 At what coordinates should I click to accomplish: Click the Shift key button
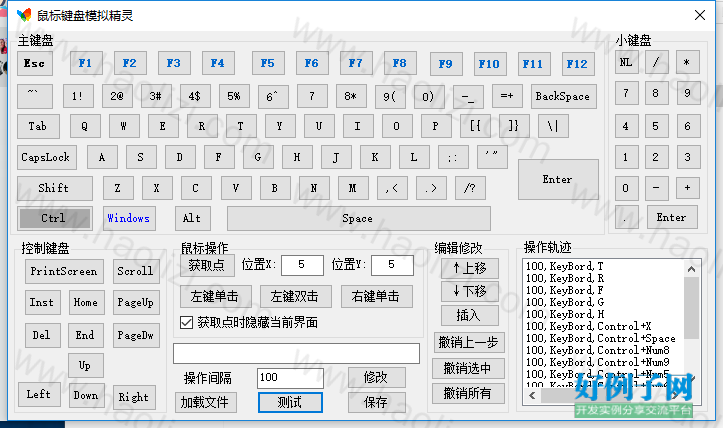coord(54,188)
